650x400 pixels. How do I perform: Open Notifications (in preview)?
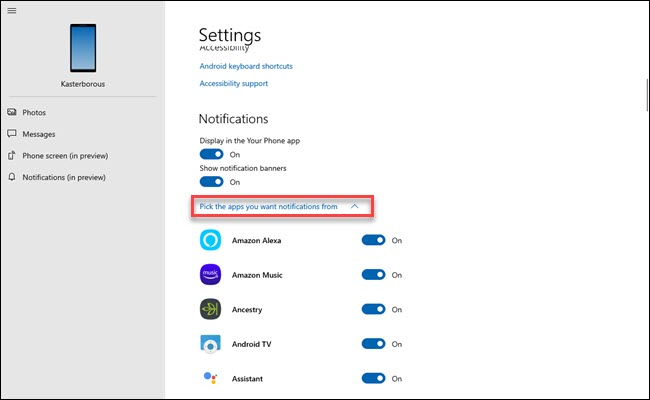[x=64, y=177]
